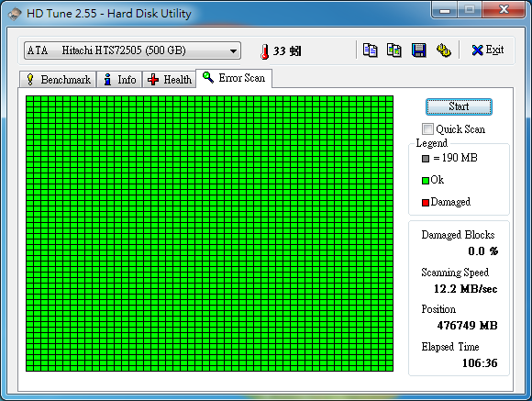Exit the HD Tune application
The height and width of the screenshot is (401, 532).
point(488,50)
